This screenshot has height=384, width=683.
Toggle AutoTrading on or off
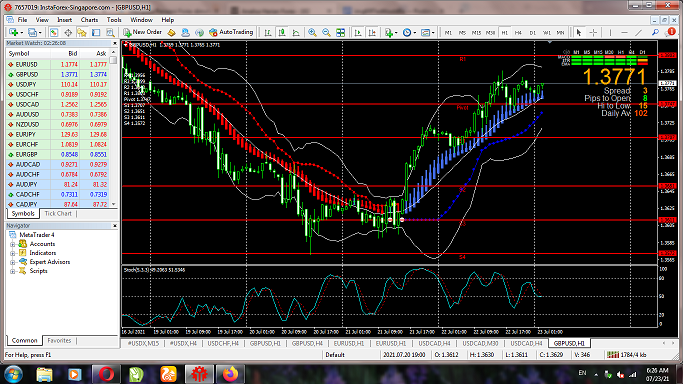click(x=231, y=32)
